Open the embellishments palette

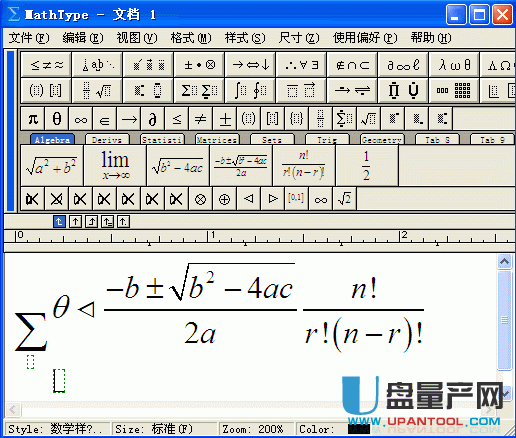point(148,65)
